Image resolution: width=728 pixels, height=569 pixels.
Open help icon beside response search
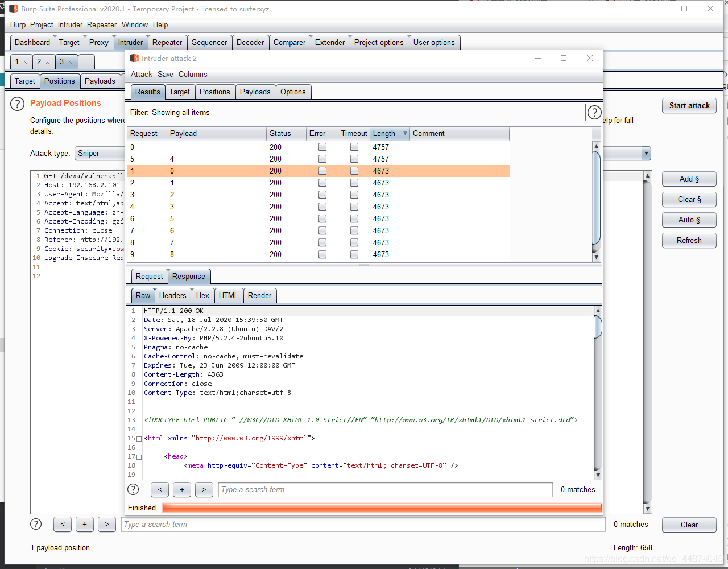coord(133,489)
